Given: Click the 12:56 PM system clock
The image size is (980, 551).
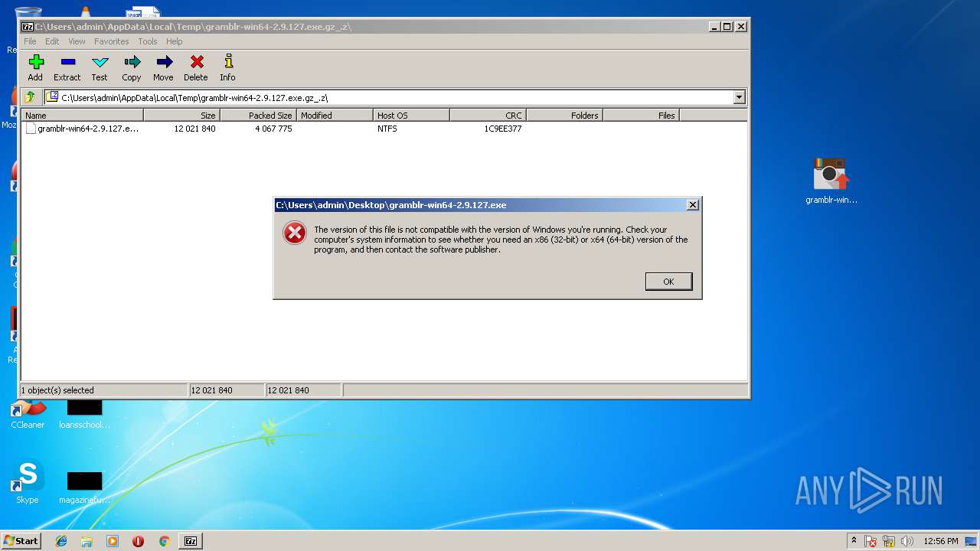Looking at the screenshot, I should 941,541.
